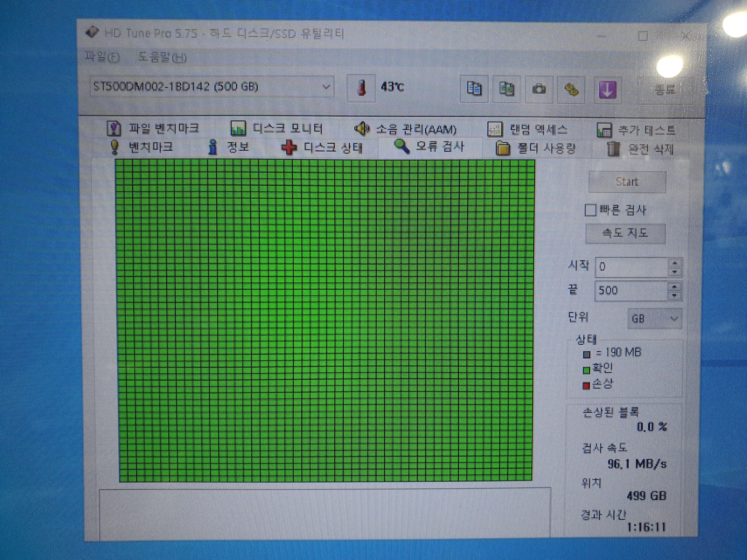Switch to the 벤치마크 tab
The width and height of the screenshot is (747, 560).
(x=142, y=147)
